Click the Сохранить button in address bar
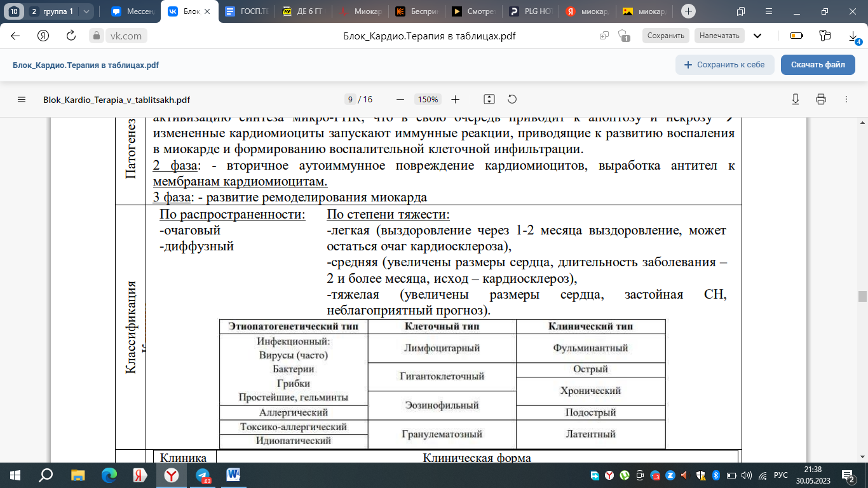 (x=665, y=36)
